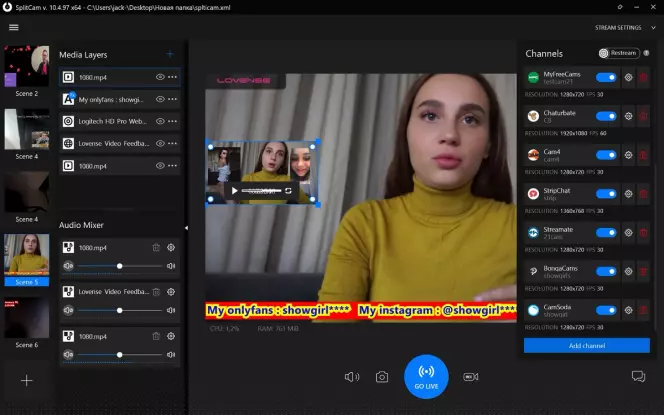664x415 pixels.
Task: Delete first 1080.mp4 audio track
Action: click(156, 247)
